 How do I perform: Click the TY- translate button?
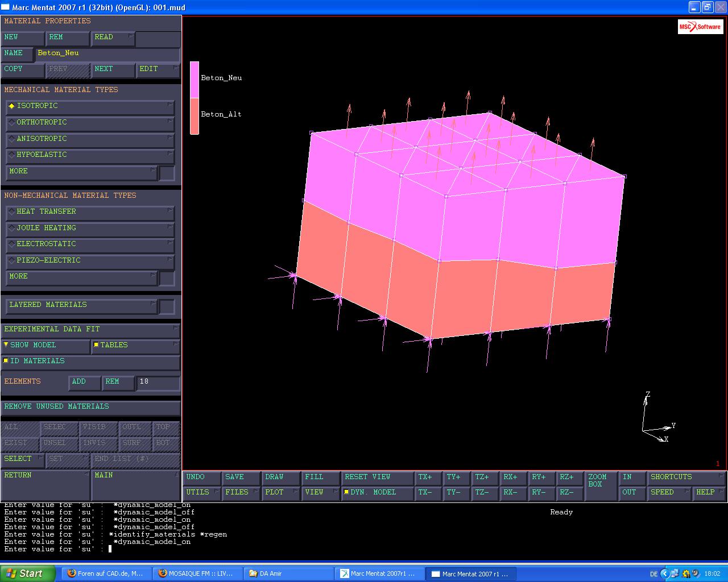457,493
